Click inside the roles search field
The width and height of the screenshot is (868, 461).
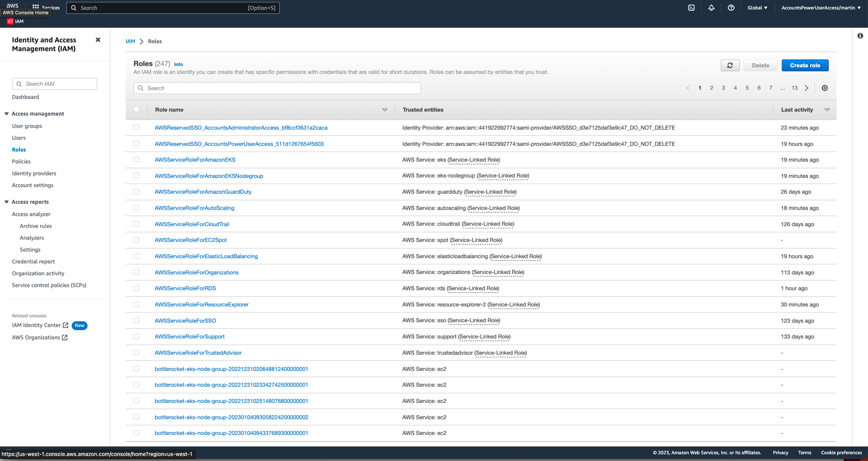pos(277,88)
